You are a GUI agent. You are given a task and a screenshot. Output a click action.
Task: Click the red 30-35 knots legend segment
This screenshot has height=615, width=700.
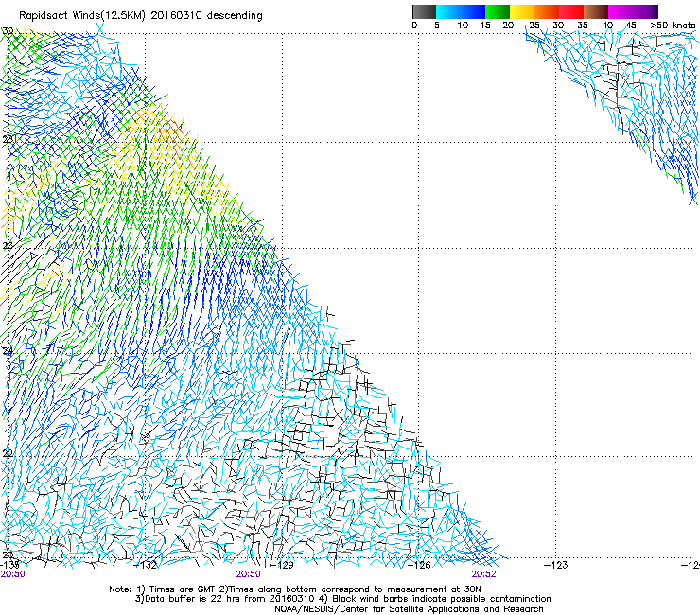pos(571,11)
